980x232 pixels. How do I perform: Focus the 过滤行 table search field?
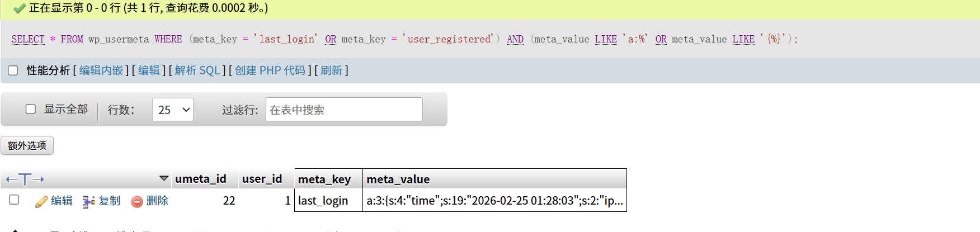point(344,110)
